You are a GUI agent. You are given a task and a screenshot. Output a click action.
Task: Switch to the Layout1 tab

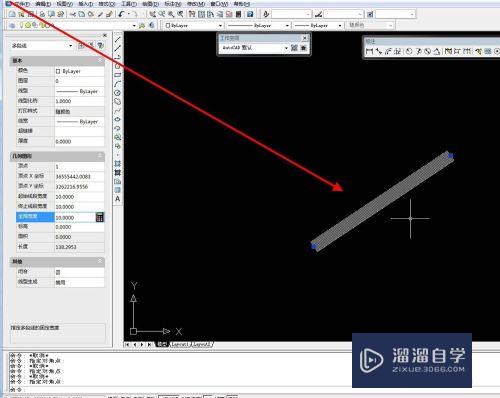click(x=180, y=344)
